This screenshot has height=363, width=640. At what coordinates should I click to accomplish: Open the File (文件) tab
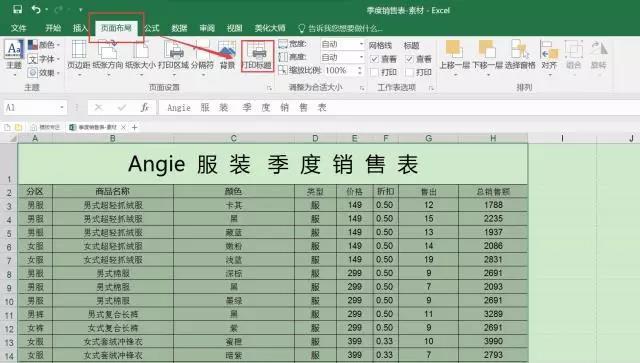[x=19, y=28]
